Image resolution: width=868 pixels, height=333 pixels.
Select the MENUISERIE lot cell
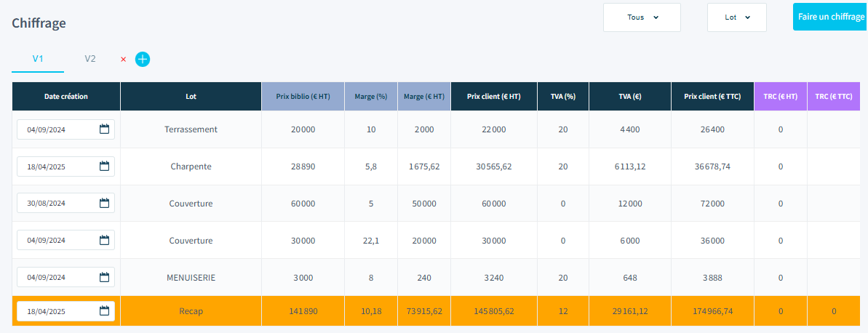coord(191,277)
